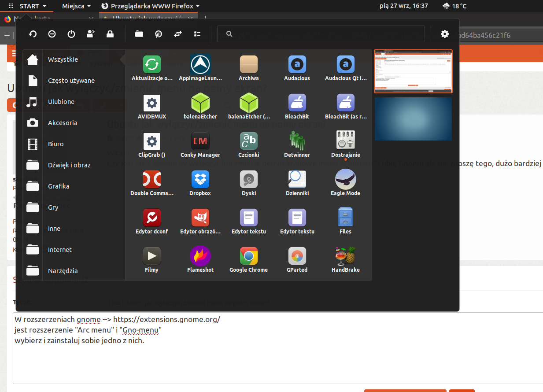This screenshot has height=392, width=543.
Task: Show Często używane applications
Action: [x=74, y=81]
